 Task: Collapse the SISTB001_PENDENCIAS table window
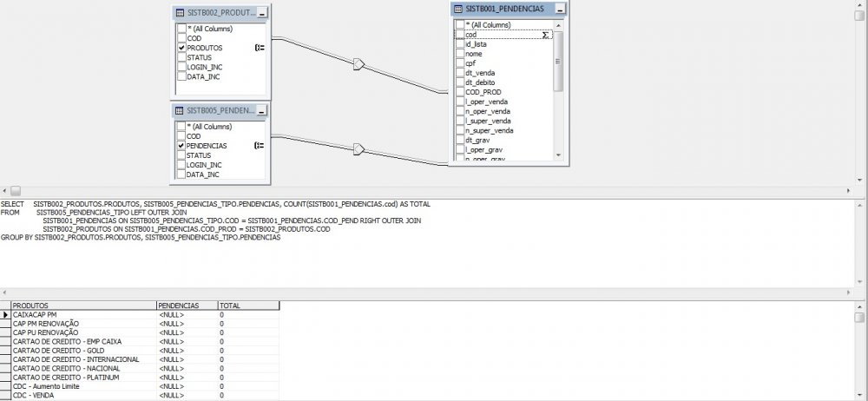coord(560,8)
